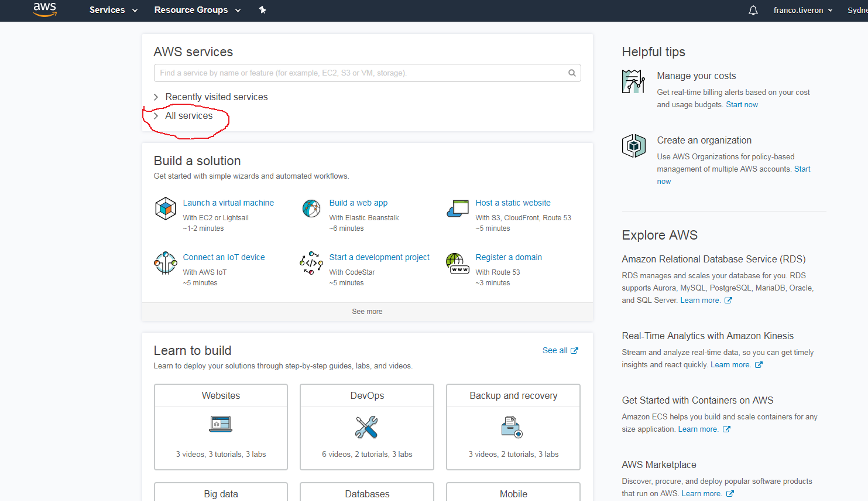868x502 pixels.
Task: Click See more under Build a solution
Action: (367, 312)
